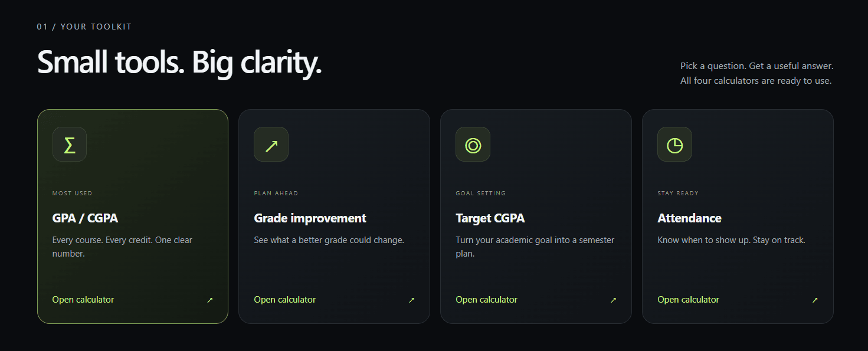Click the small arrow on Target CGPA card

tap(613, 300)
